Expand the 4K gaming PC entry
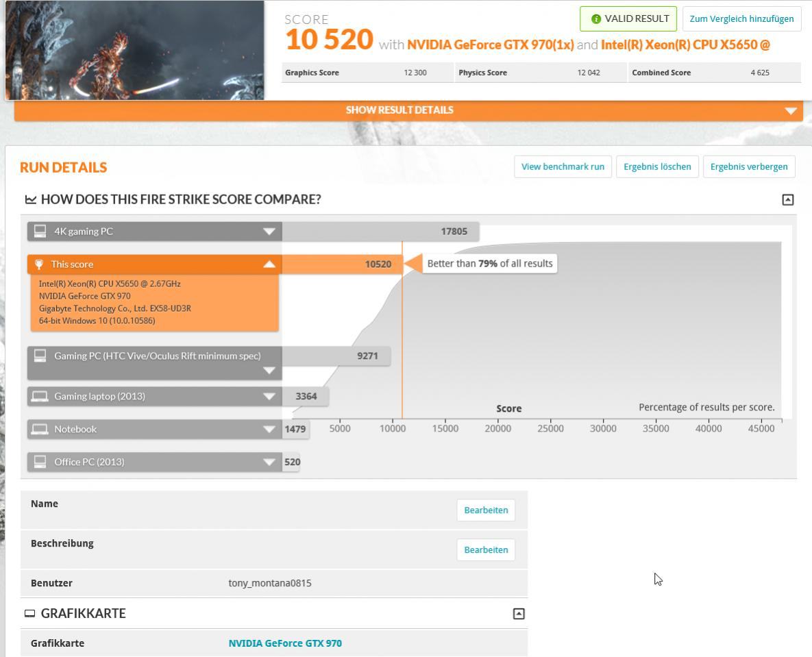The width and height of the screenshot is (812, 657). point(269,232)
